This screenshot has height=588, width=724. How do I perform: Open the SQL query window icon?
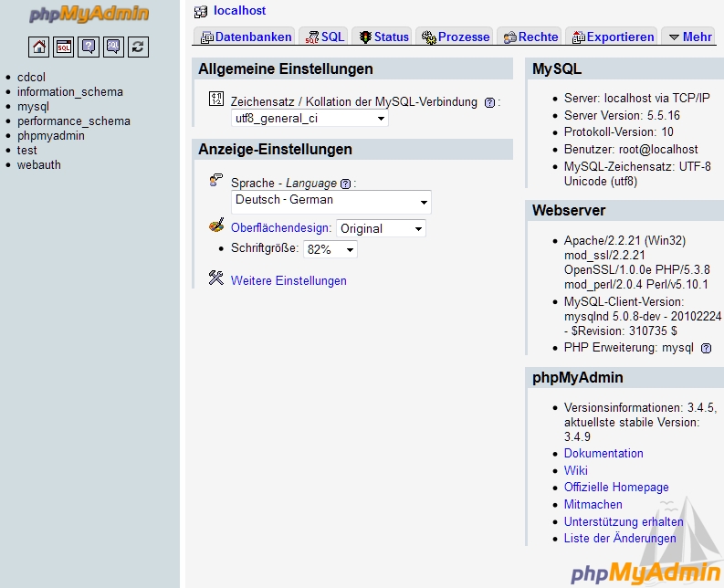pyautogui.click(x=64, y=47)
